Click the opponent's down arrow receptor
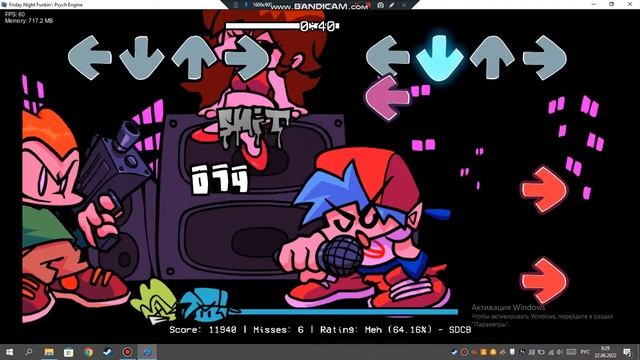Screen dimensions: 640x360 (142, 57)
